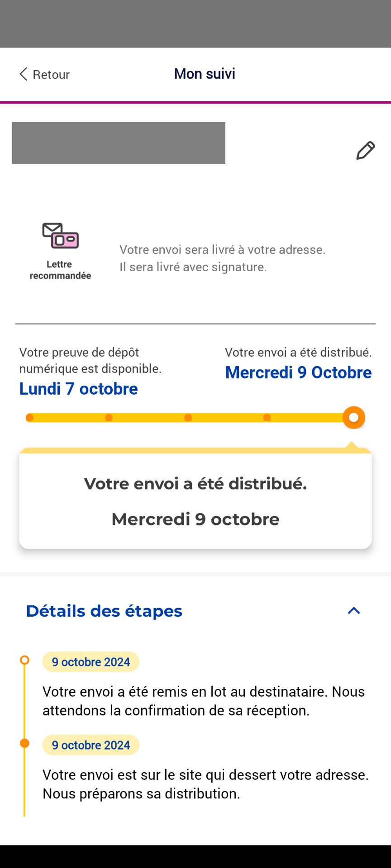The height and width of the screenshot is (868, 391).
Task: Go back using the Retour label
Action: (x=51, y=75)
